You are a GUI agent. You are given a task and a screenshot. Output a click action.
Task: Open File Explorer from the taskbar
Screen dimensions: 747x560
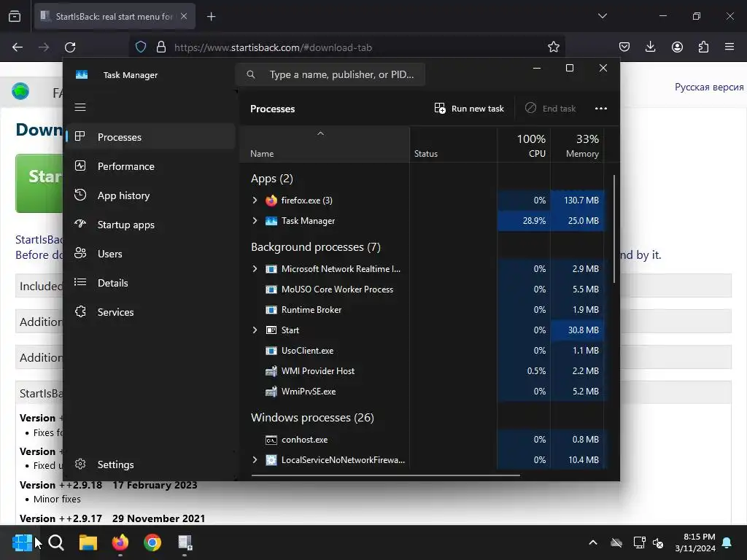point(88,542)
